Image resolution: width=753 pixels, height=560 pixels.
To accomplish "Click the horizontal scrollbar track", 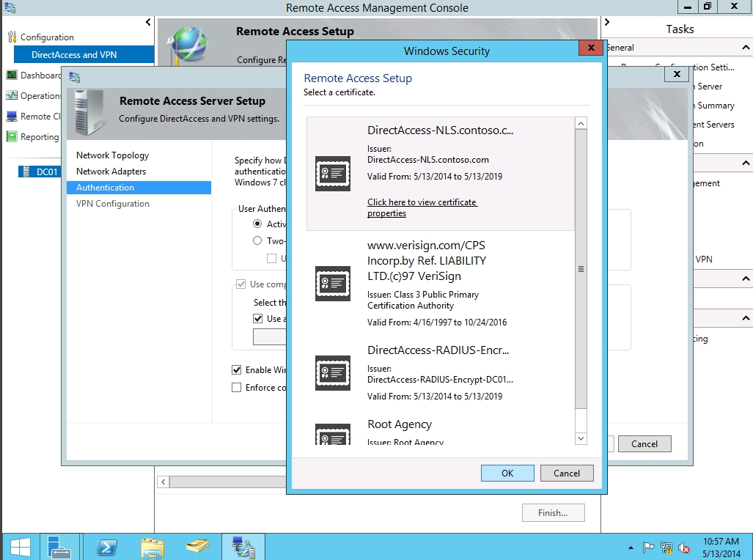I will tap(228, 482).
